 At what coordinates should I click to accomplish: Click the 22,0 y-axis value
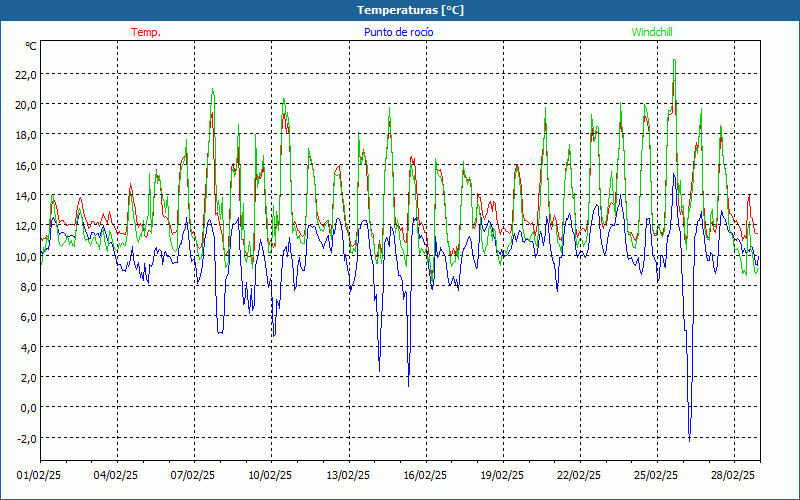[x=26, y=74]
